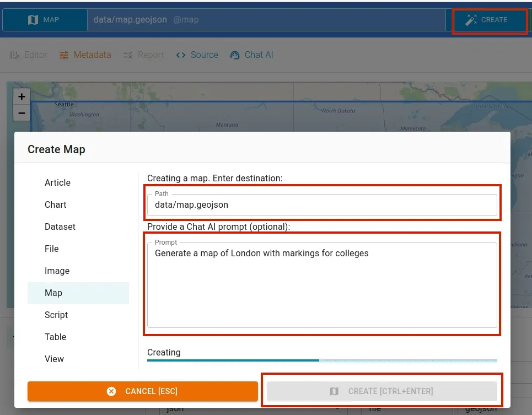Pick the Script option
Viewport: 532px width, 415px height.
pos(56,315)
